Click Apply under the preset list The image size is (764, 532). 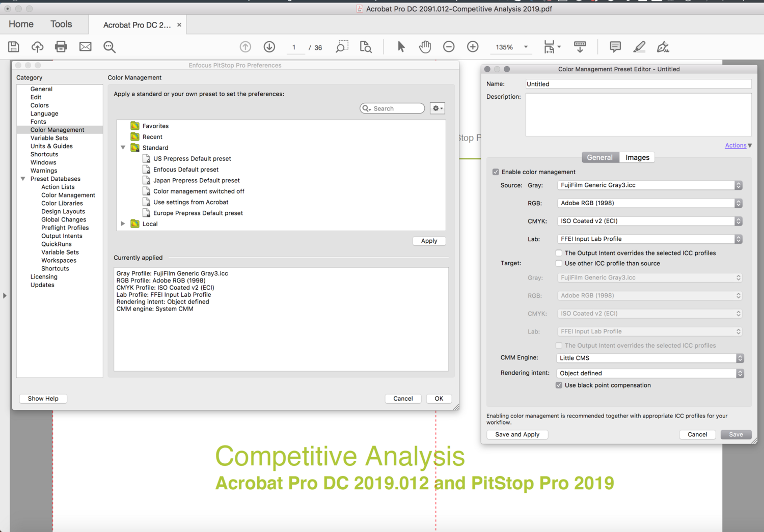point(429,241)
